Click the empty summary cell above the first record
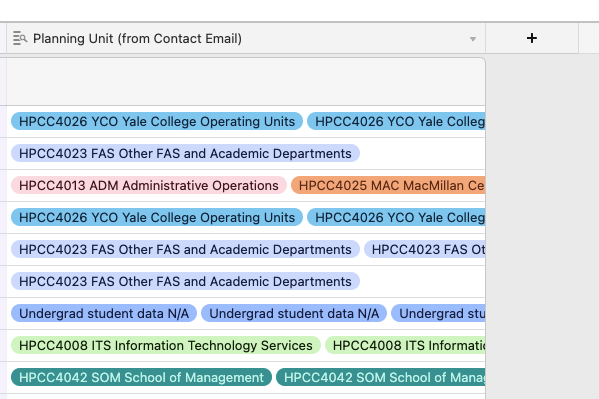 click(x=246, y=82)
